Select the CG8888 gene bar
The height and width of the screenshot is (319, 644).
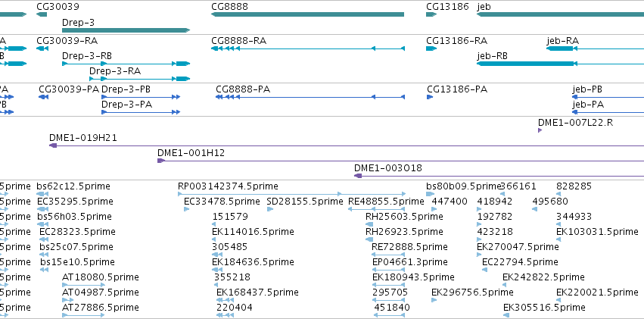tap(308, 14)
